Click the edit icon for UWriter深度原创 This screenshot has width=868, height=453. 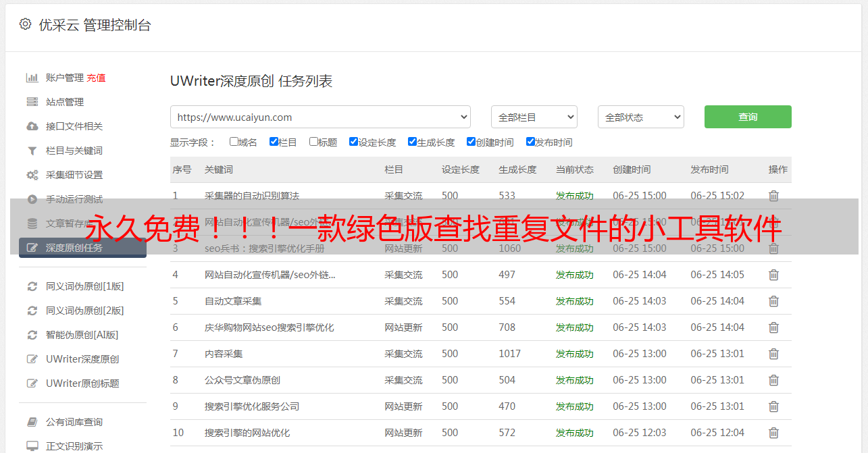(x=32, y=359)
